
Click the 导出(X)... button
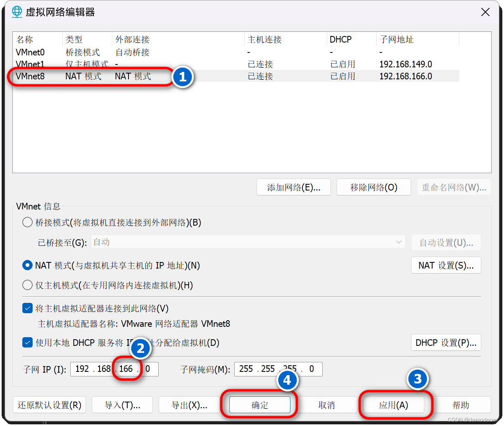coord(189,405)
